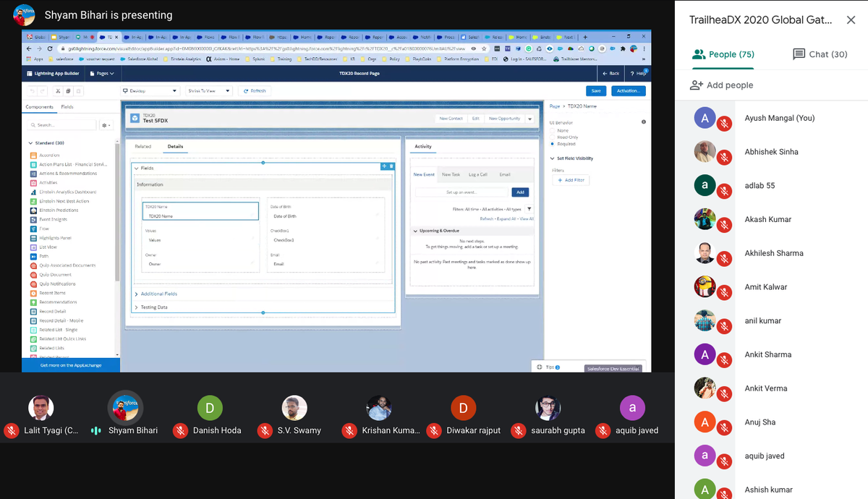Viewport: 868px width, 499px height.
Task: Open the Chat (30) tab
Action: (820, 54)
